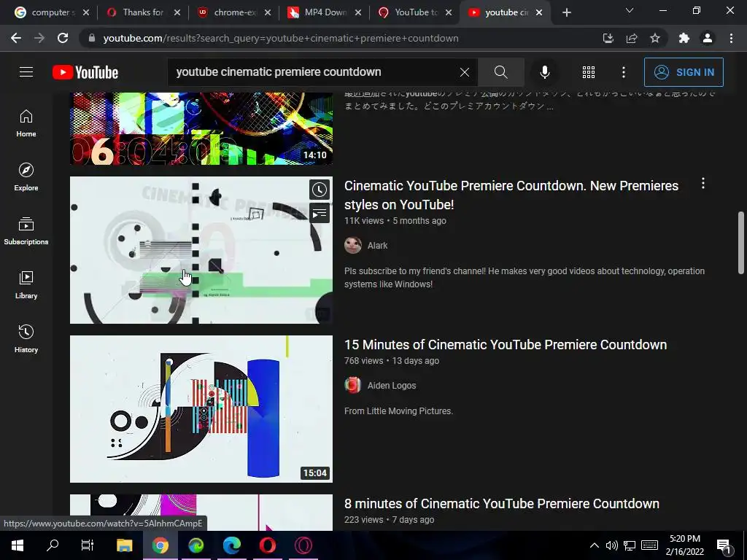Open the volume control in tray
The height and width of the screenshot is (560, 747).
tap(612, 545)
